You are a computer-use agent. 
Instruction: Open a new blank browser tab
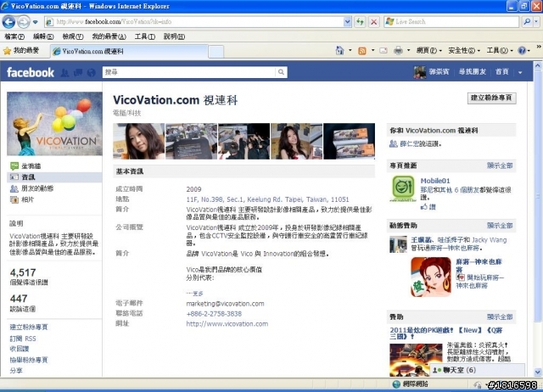[x=216, y=52]
